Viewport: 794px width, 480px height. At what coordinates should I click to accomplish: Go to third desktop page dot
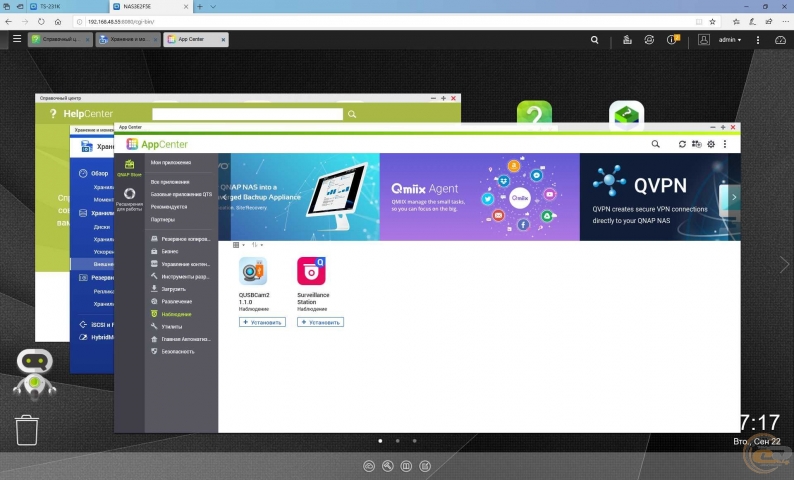coord(414,441)
